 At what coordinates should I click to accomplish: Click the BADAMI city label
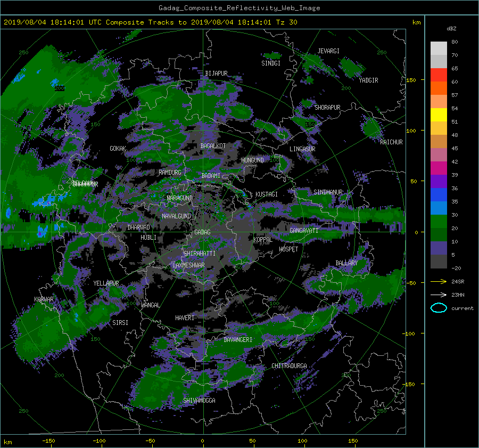[211, 176]
